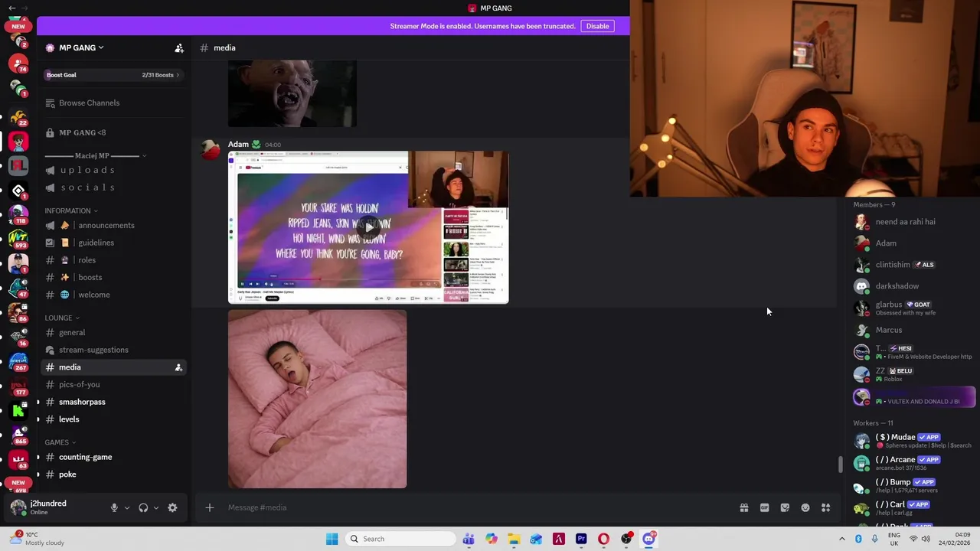Open the socials announcement channel

113,187
